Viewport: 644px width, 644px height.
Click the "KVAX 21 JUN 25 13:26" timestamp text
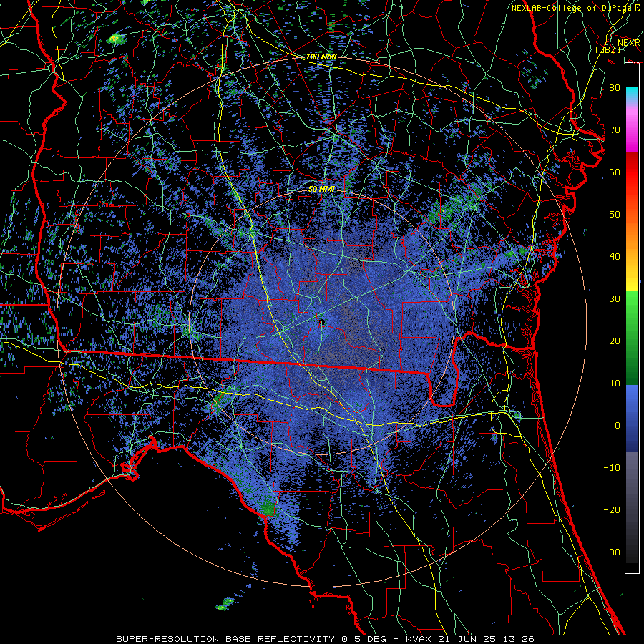[470, 639]
